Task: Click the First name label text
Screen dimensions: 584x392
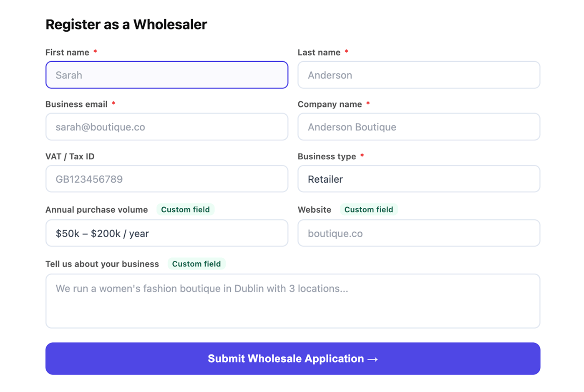Action: [67, 53]
